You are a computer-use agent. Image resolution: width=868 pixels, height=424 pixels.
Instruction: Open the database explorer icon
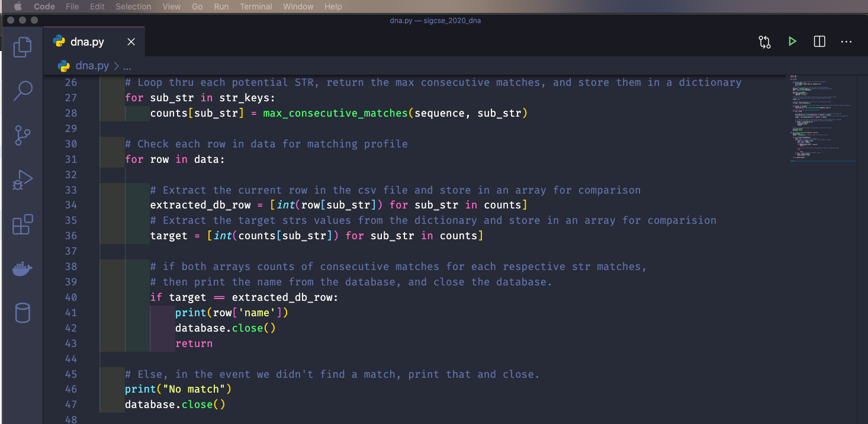click(x=22, y=313)
